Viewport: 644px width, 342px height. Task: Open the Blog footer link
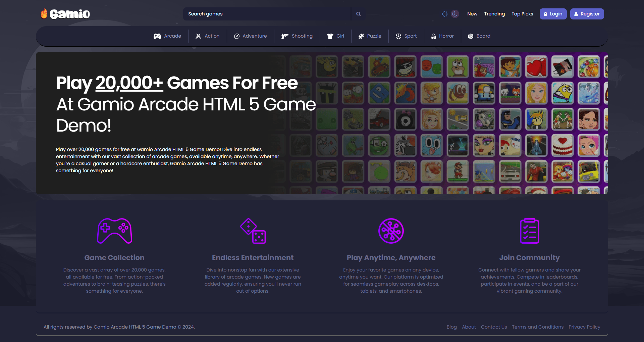[x=451, y=327]
